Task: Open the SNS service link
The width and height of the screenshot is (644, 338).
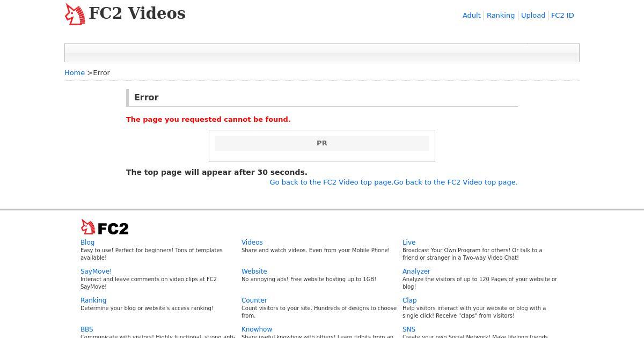Action: [409, 329]
